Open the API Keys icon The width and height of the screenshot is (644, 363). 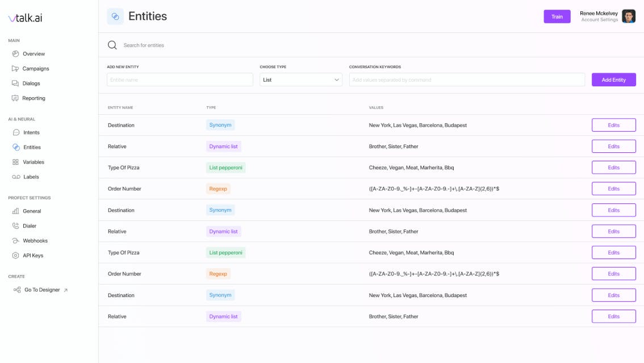[16, 256]
